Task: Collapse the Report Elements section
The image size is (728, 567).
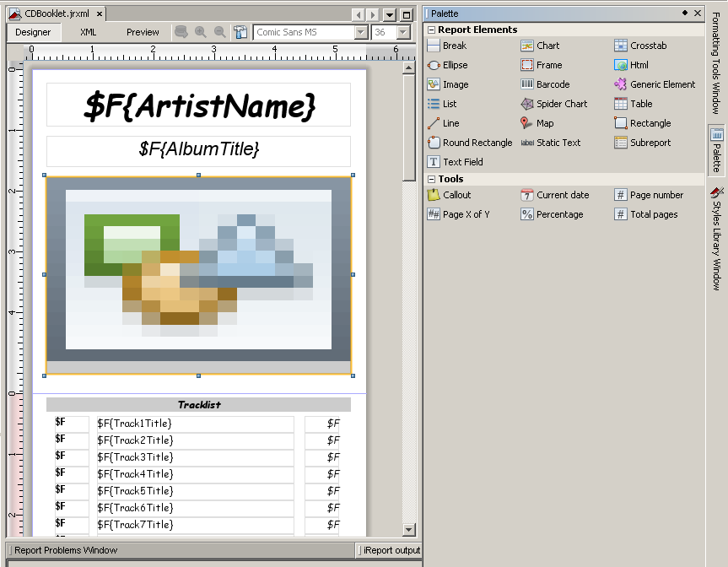Action: click(430, 30)
